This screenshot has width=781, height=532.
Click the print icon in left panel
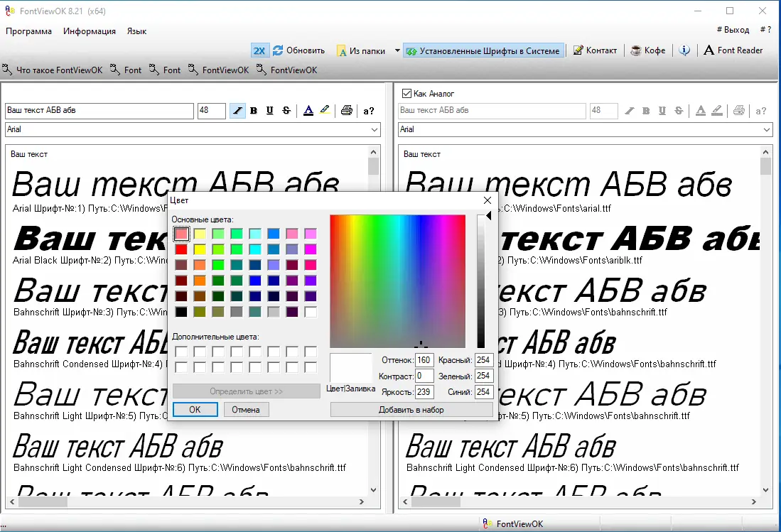click(347, 111)
